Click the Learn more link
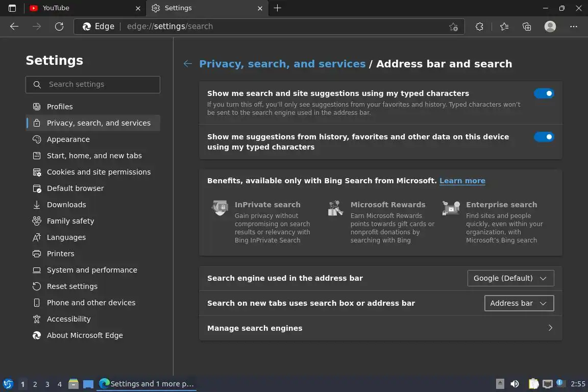This screenshot has width=588, height=392. pyautogui.click(x=462, y=181)
